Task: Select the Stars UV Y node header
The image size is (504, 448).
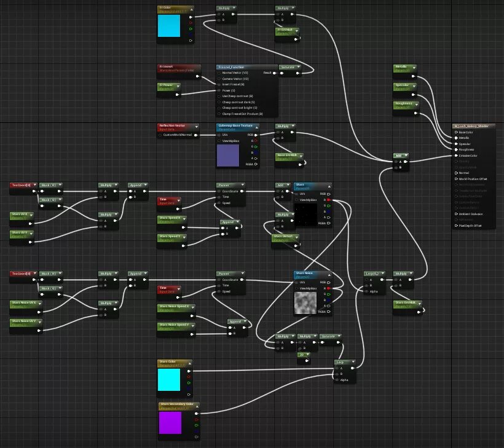Action: [22, 234]
